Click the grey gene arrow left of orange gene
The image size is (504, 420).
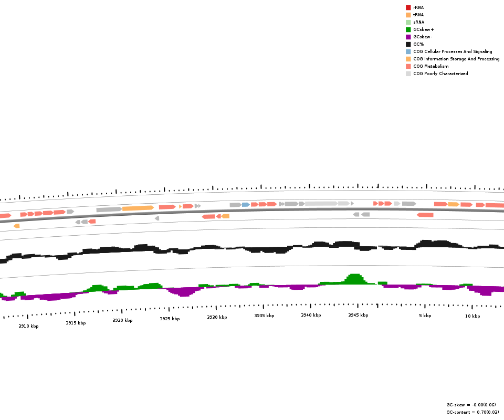tap(109, 209)
